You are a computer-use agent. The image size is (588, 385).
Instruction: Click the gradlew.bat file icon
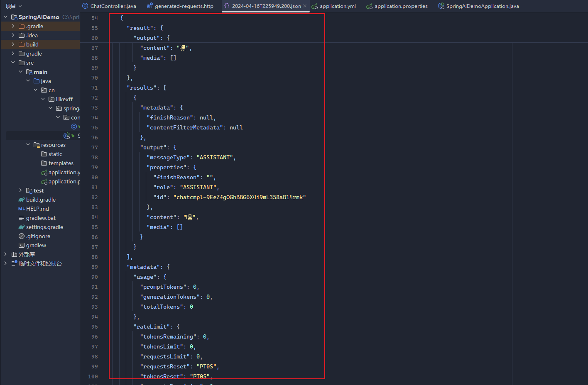coord(22,218)
